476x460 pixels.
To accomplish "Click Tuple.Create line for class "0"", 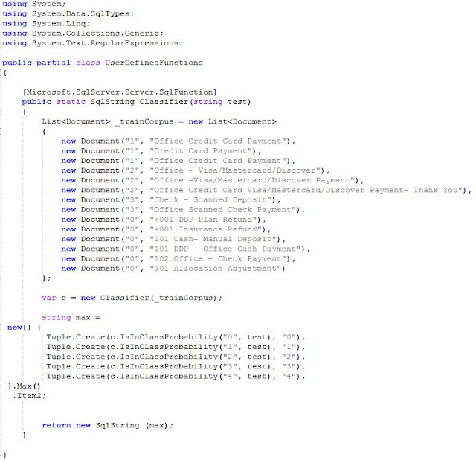I will click(x=176, y=337).
